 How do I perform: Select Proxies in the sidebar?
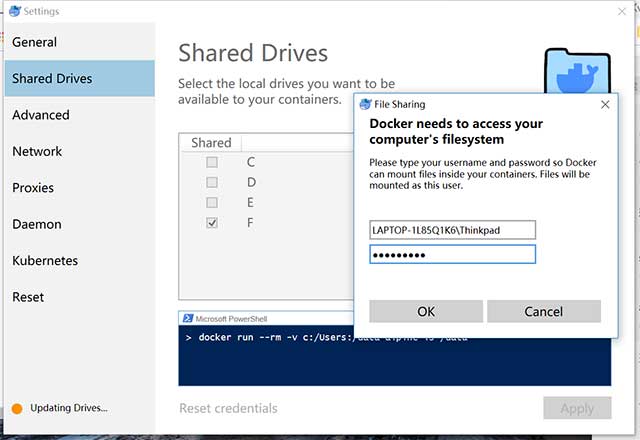[33, 188]
